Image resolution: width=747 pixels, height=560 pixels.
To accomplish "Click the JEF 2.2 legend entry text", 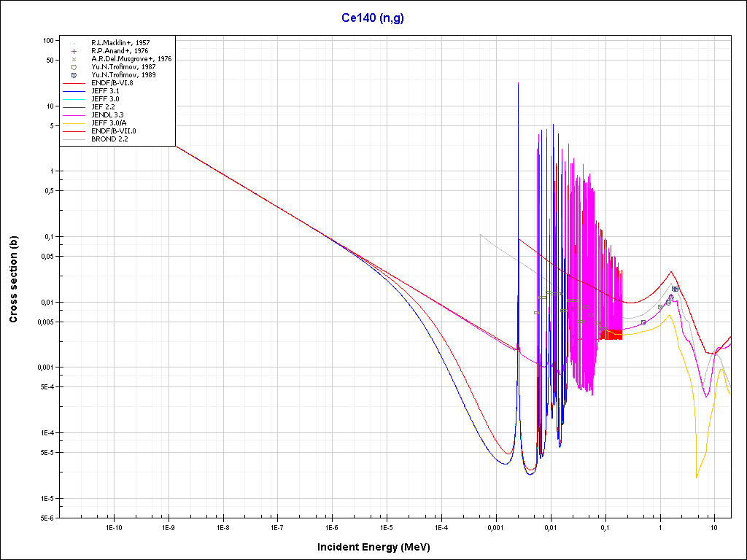I will (x=103, y=107).
